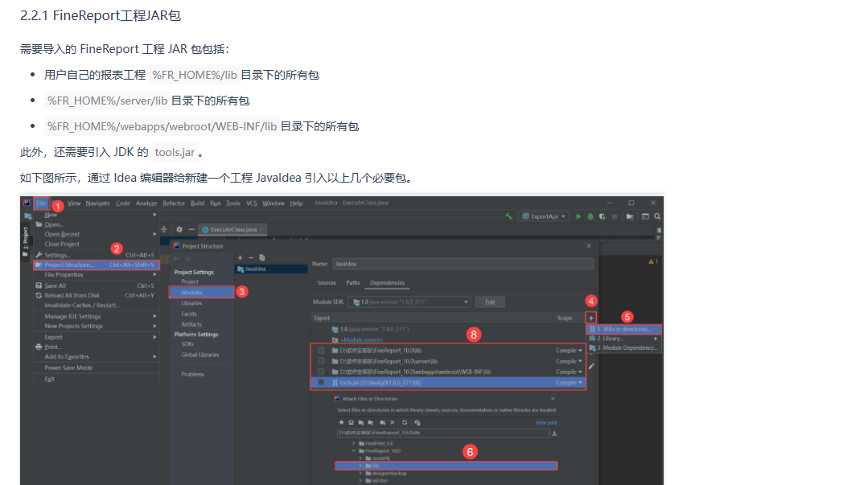
Task: Click the module Name input field
Action: (463, 264)
